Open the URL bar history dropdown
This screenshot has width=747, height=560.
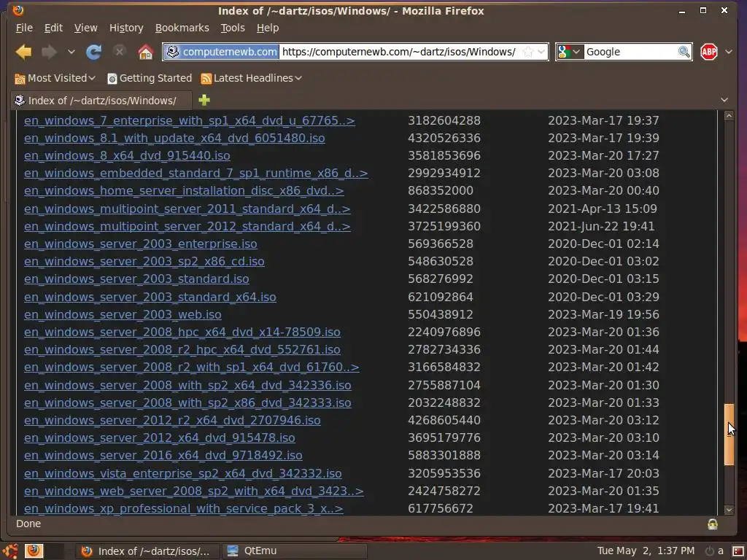(541, 52)
